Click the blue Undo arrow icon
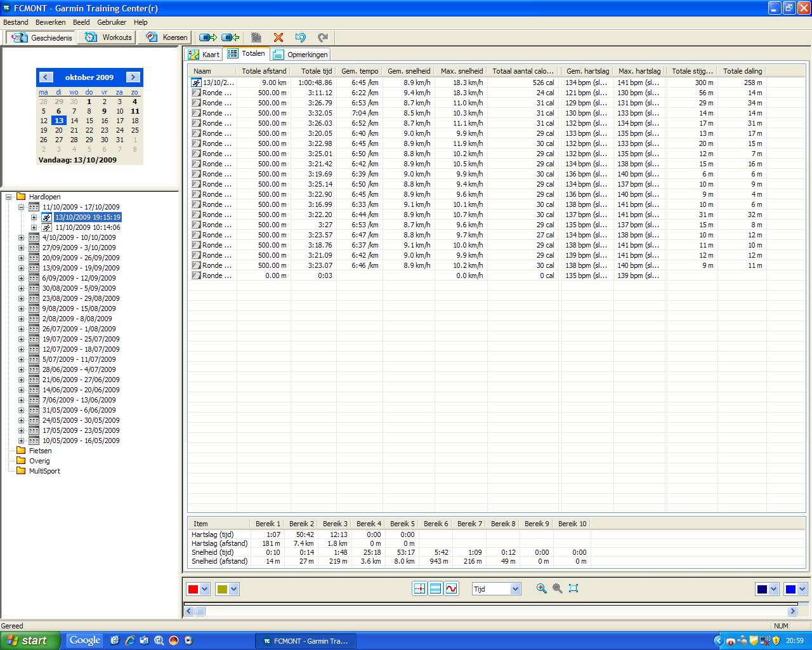 pos(301,37)
